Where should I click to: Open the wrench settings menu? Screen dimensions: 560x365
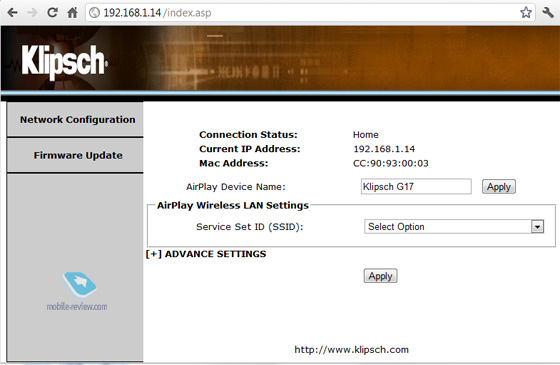548,12
